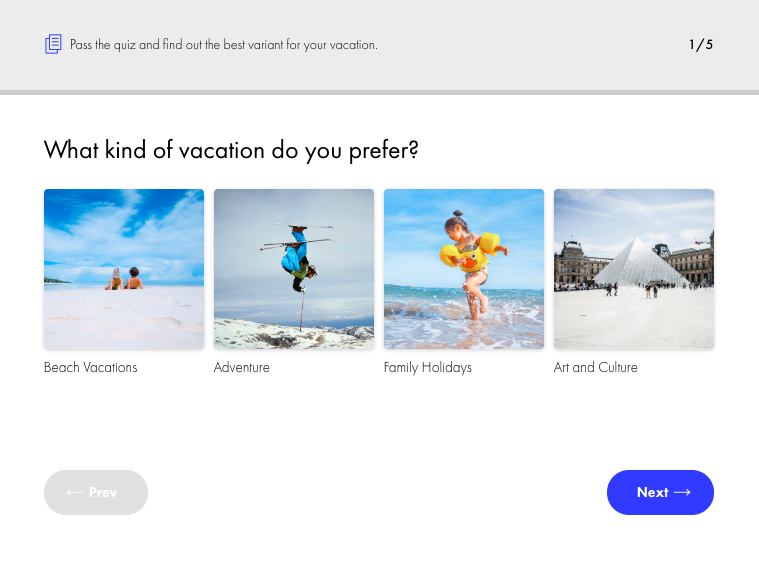The width and height of the screenshot is (759, 564).
Task: Click the 1/5 step counter
Action: coord(701,44)
